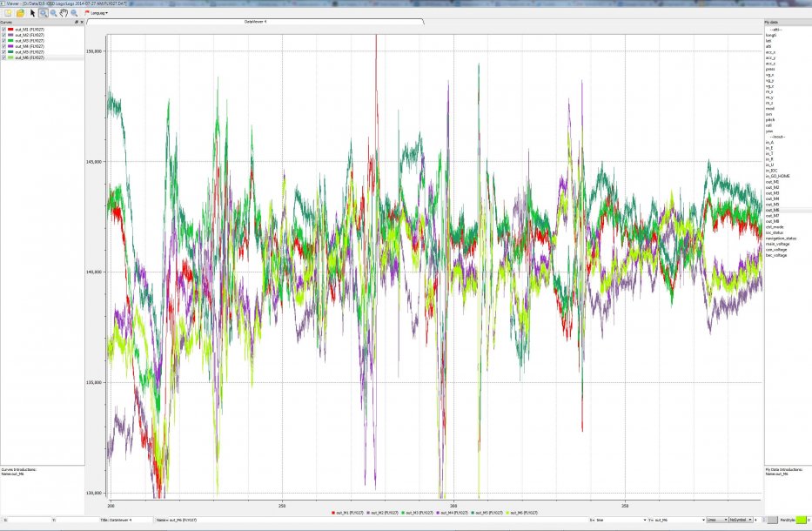
Task: Uncheck the out_M1 curve checkbox
Action: tap(3, 30)
